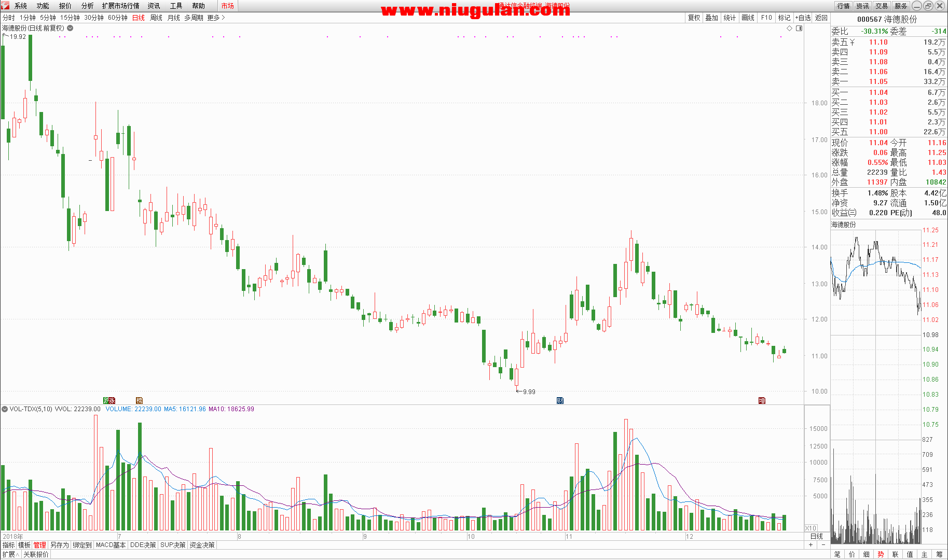Switch to the 笔 tick tab

[837, 554]
